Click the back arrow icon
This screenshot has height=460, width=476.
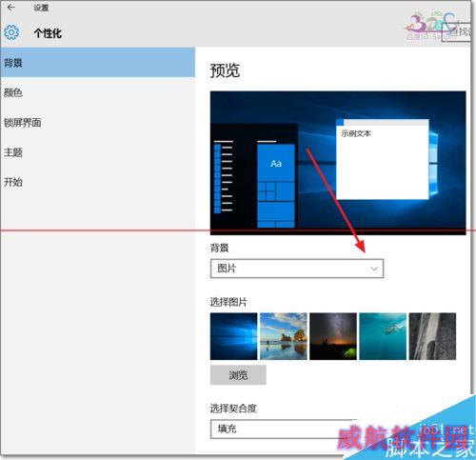pyautogui.click(x=11, y=7)
